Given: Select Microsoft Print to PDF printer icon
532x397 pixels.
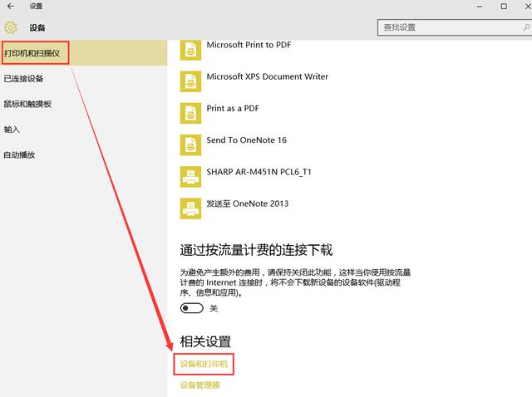Looking at the screenshot, I should point(190,51).
